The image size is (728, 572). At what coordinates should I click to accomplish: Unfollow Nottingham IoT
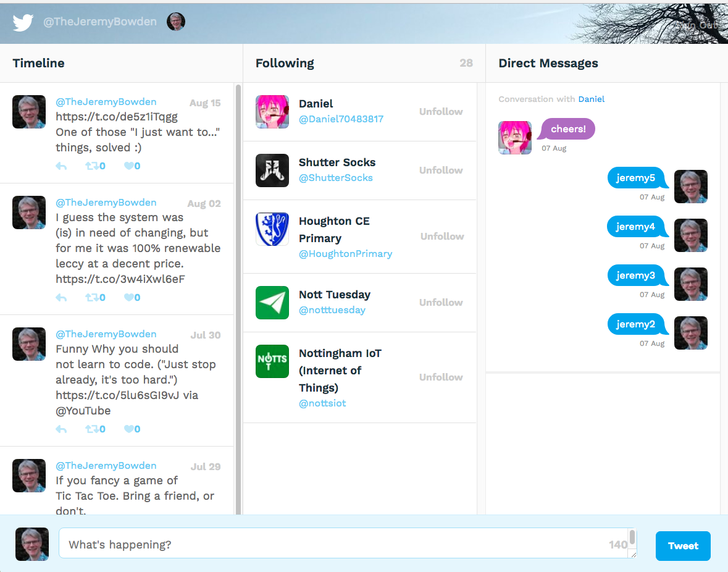pos(441,377)
